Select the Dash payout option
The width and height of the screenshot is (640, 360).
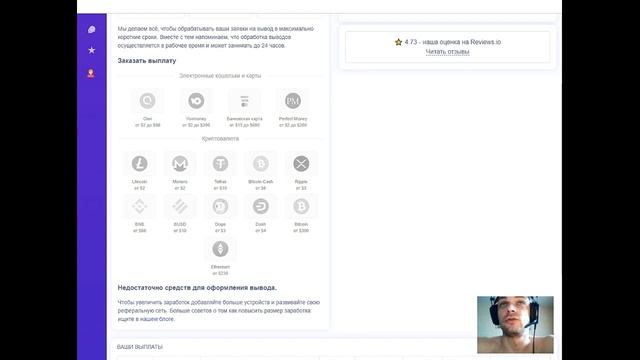261,206
